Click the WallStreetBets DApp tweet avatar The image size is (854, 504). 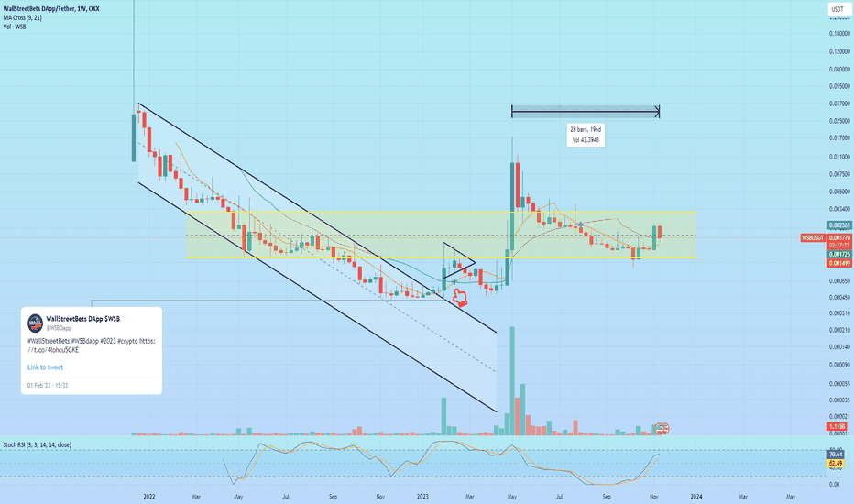coord(35,323)
